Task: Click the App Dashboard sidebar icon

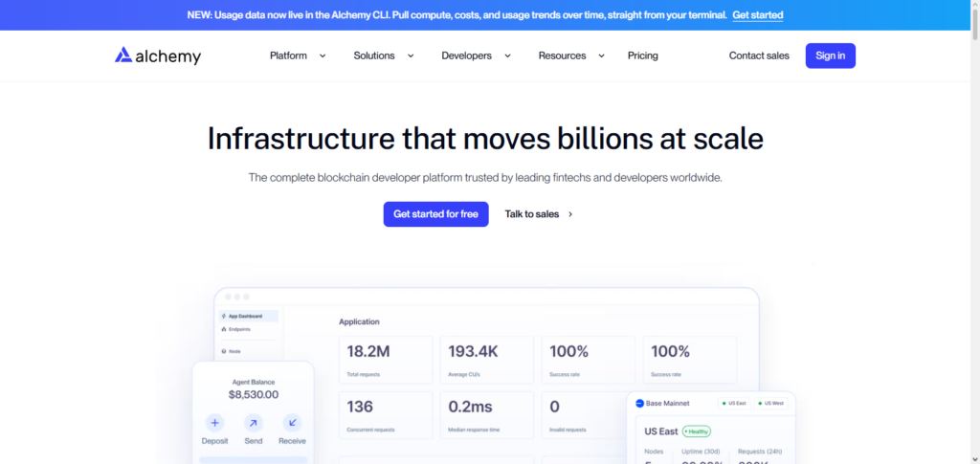Action: click(224, 316)
